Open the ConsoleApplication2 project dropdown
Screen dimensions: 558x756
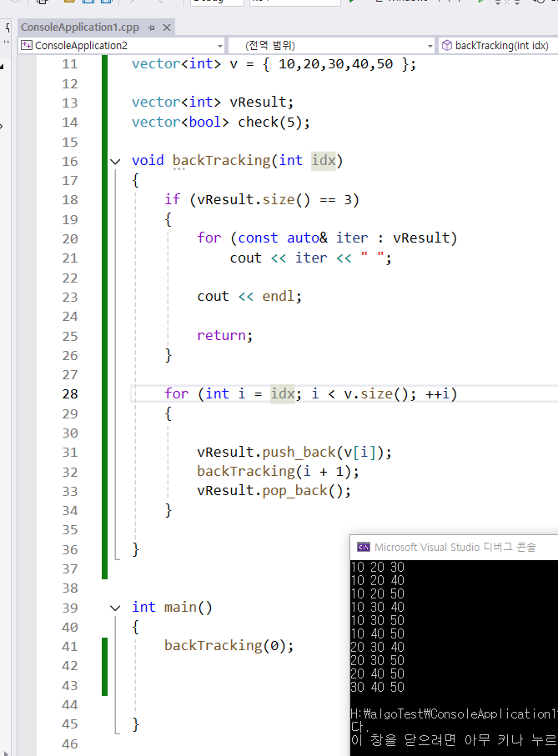tap(220, 46)
